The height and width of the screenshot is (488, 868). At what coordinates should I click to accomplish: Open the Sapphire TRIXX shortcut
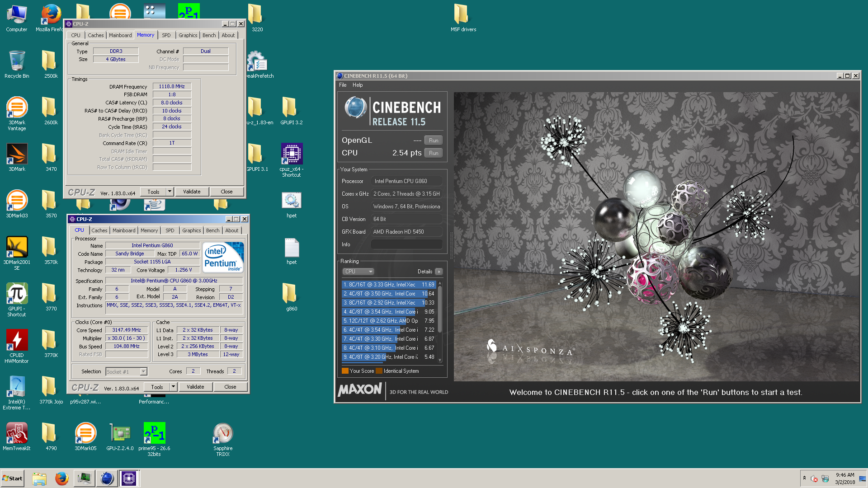click(x=223, y=439)
